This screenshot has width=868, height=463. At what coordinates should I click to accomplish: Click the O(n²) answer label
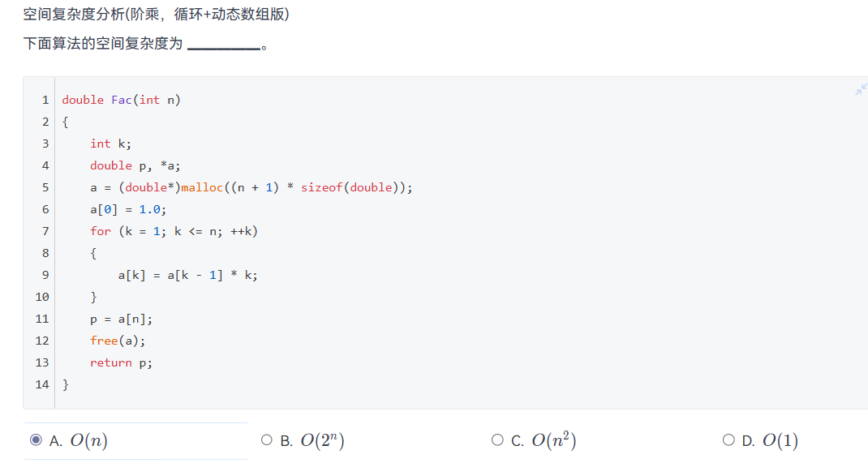tap(553, 440)
